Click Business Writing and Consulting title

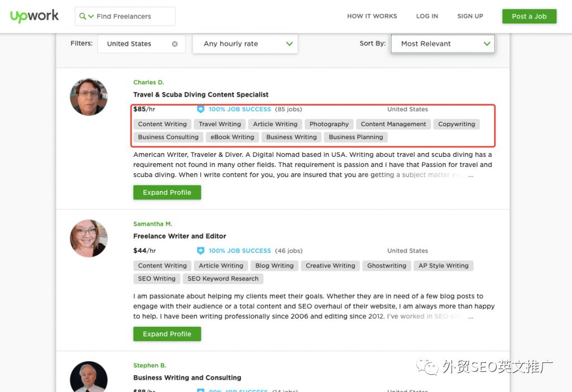[x=187, y=377]
